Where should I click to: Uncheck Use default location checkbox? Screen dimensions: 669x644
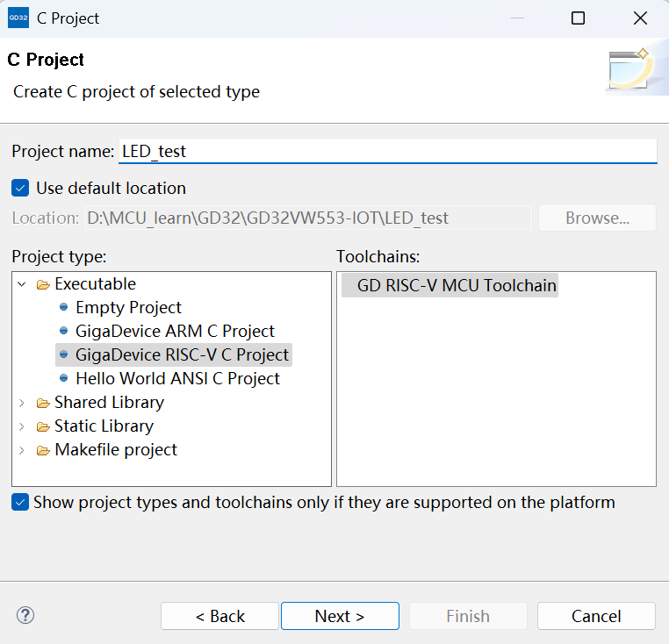(x=20, y=188)
